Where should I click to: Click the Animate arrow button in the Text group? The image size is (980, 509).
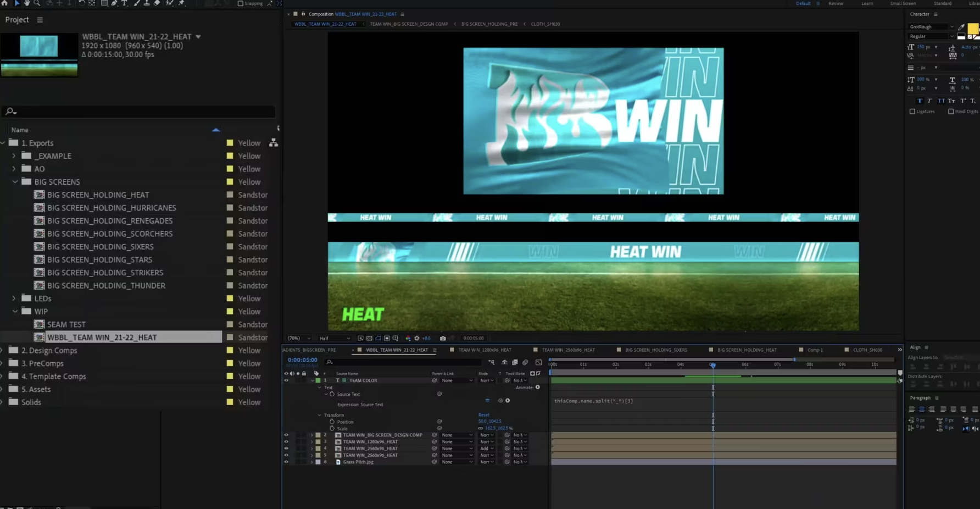click(538, 387)
